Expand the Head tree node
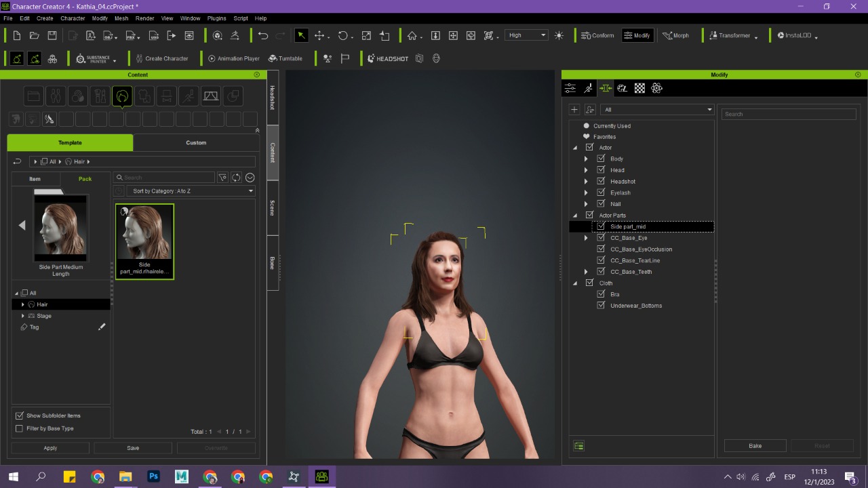868x488 pixels. 586,170
